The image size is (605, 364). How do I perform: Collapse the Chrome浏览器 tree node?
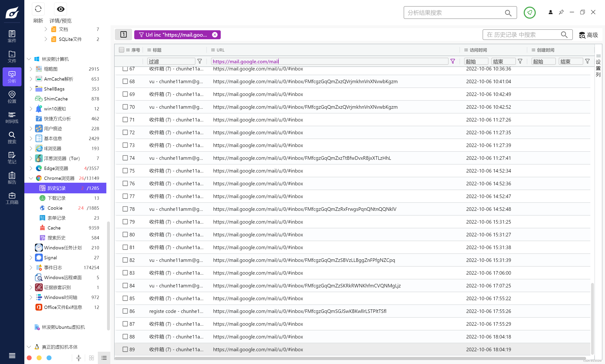(x=31, y=178)
